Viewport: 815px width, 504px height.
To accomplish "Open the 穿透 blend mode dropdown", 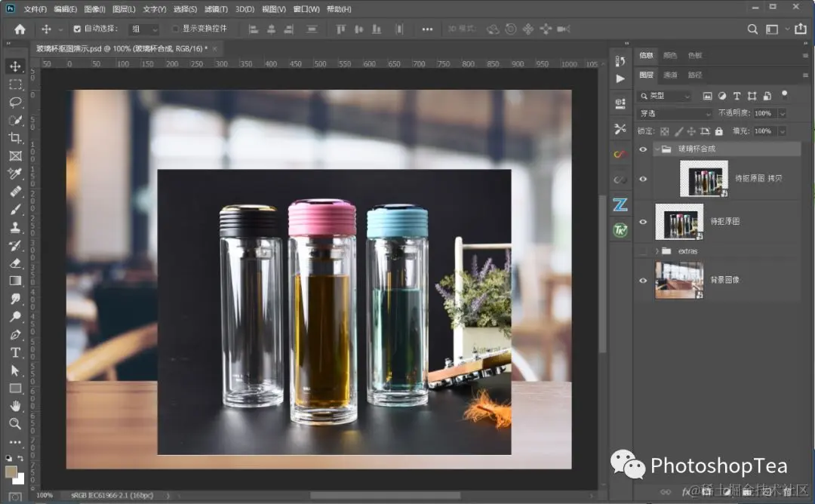I will (675, 113).
